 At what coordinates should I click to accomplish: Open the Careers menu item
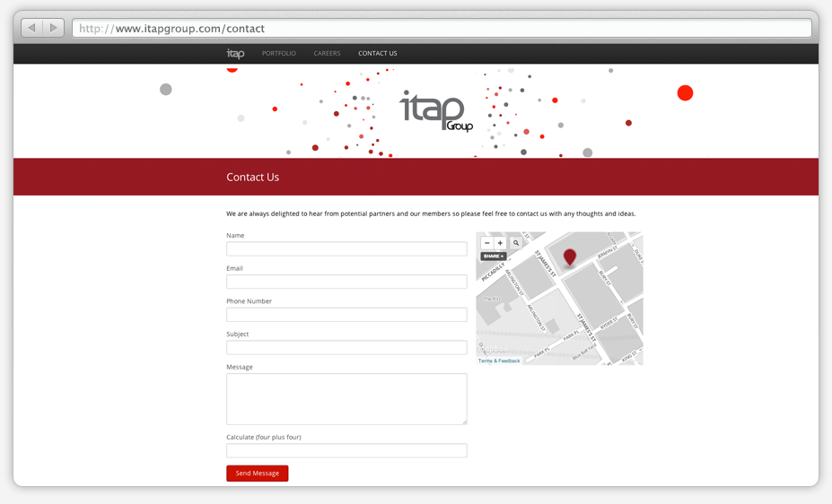point(327,53)
